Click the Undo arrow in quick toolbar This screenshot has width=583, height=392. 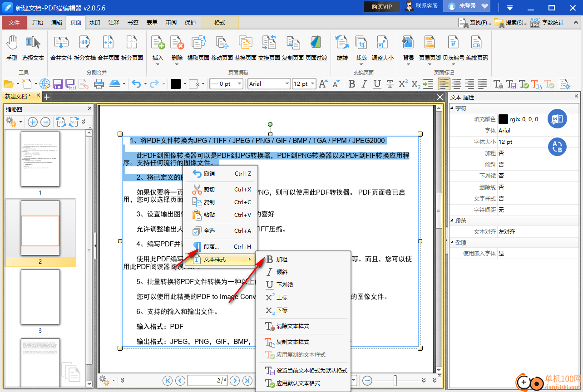pos(136,84)
